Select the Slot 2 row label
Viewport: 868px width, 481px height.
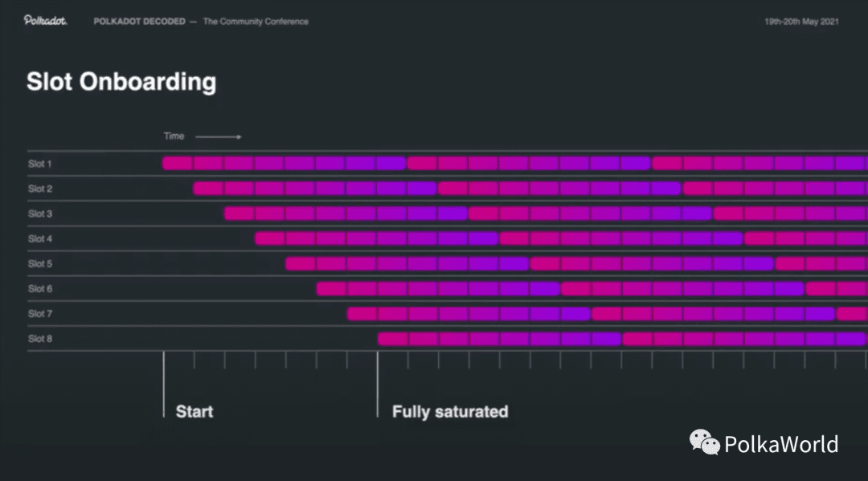(40, 189)
